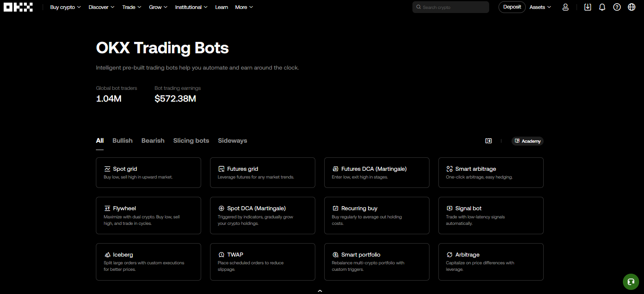This screenshot has height=294, width=644.
Task: Switch to the Sideways tab
Action: pos(232,141)
